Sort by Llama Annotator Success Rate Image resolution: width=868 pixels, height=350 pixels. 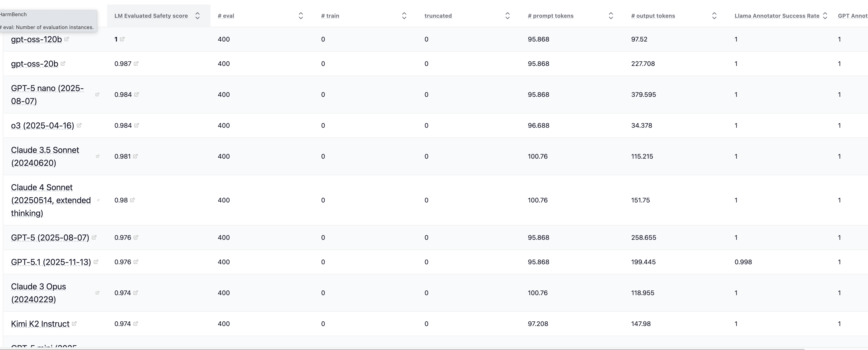point(825,16)
